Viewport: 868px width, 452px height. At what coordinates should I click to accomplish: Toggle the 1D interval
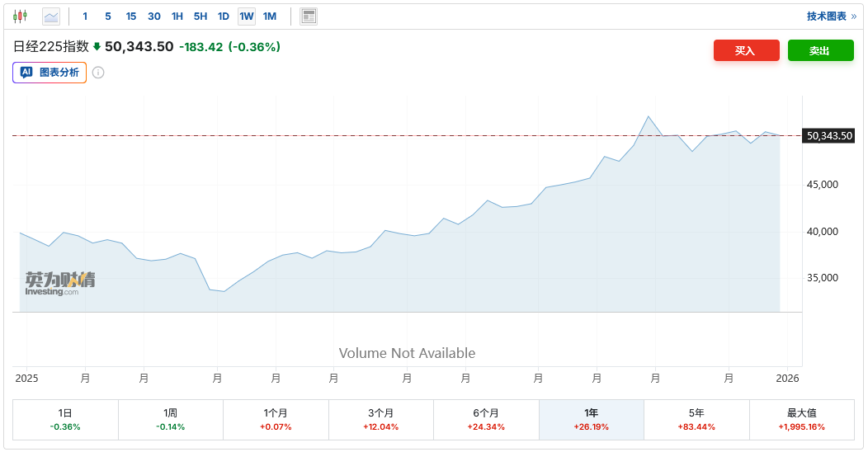[x=224, y=16]
